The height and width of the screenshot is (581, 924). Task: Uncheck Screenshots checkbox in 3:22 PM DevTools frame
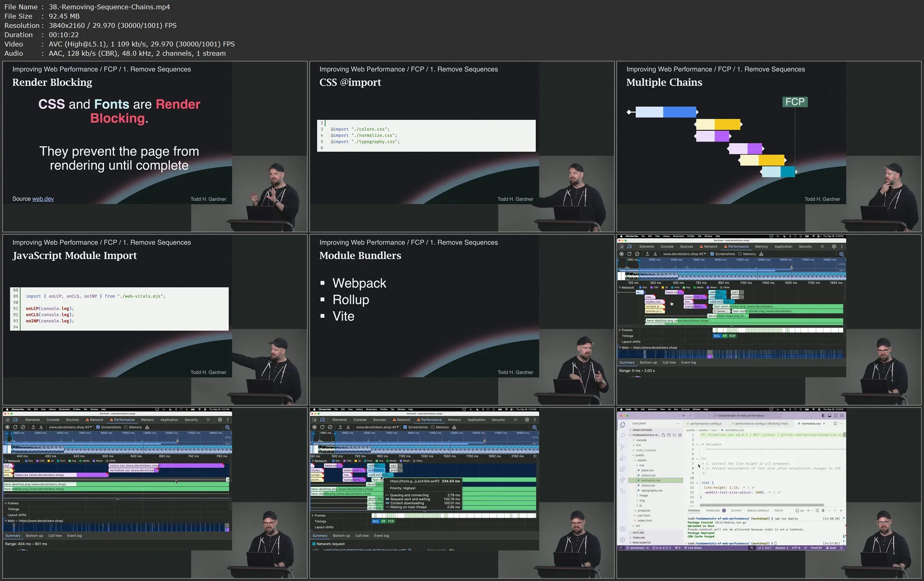pyautogui.click(x=405, y=427)
